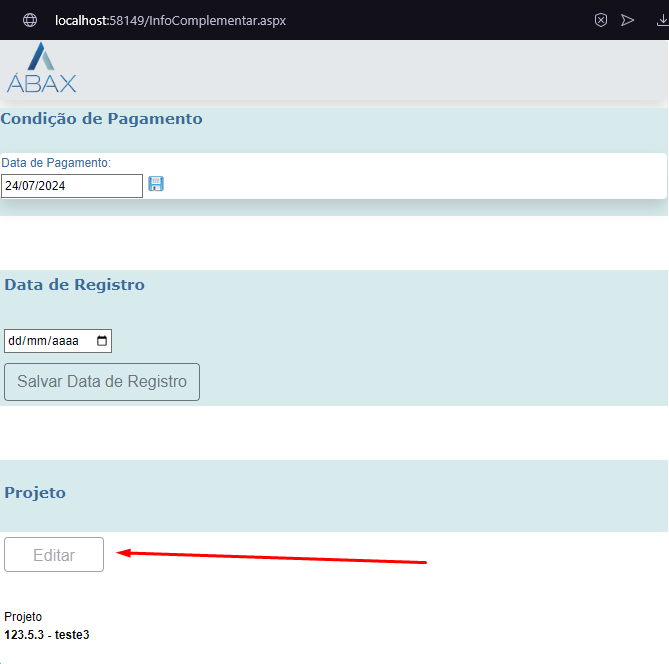Click the Data de Pagamento label
The width and height of the screenshot is (669, 664).
[56, 162]
